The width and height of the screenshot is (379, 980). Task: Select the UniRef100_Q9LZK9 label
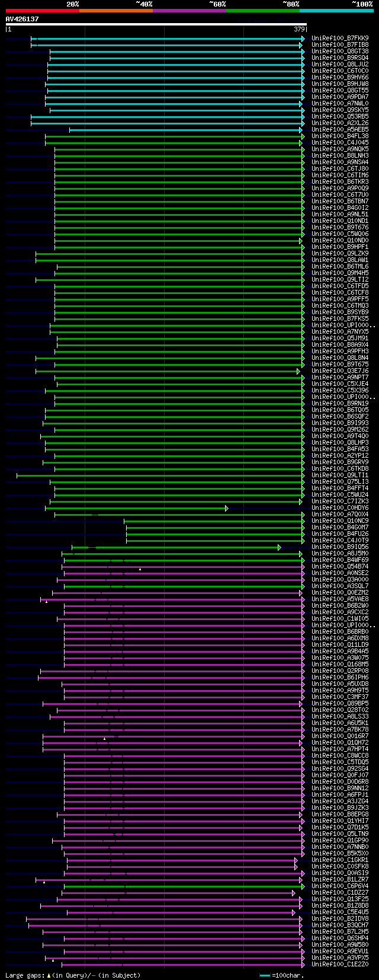340,254
